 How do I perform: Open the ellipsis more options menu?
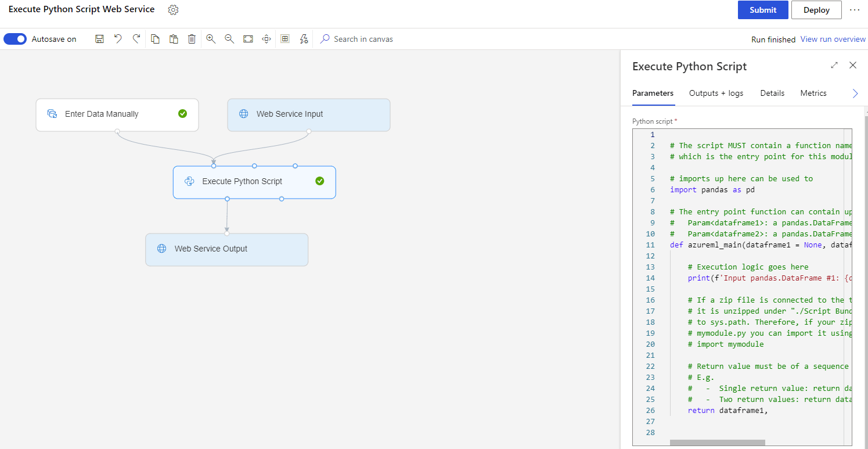point(855,10)
